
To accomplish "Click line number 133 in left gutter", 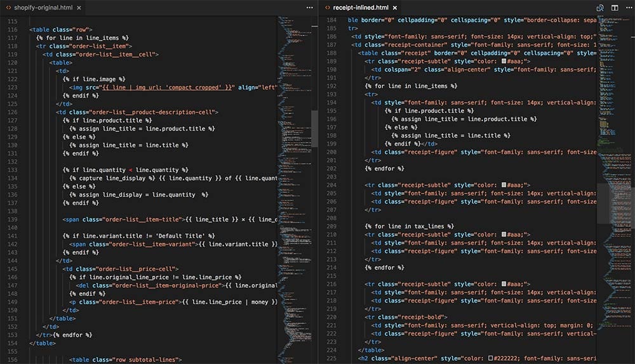I will 13,170.
